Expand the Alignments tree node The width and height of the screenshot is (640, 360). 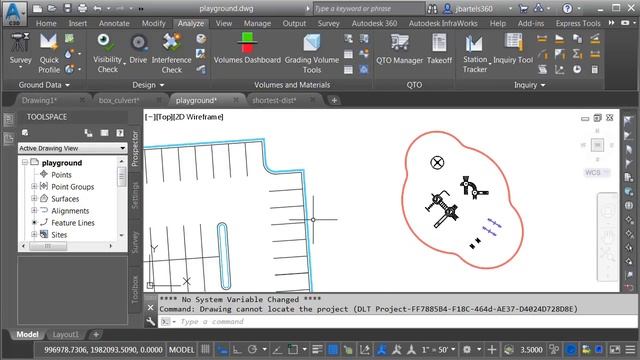tap(34, 210)
